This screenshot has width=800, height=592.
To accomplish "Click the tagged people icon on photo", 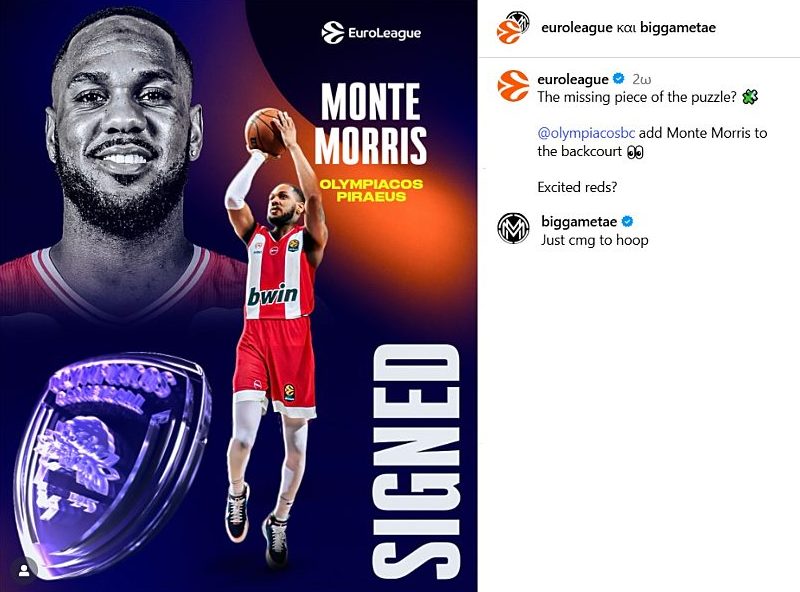I will 24,571.
